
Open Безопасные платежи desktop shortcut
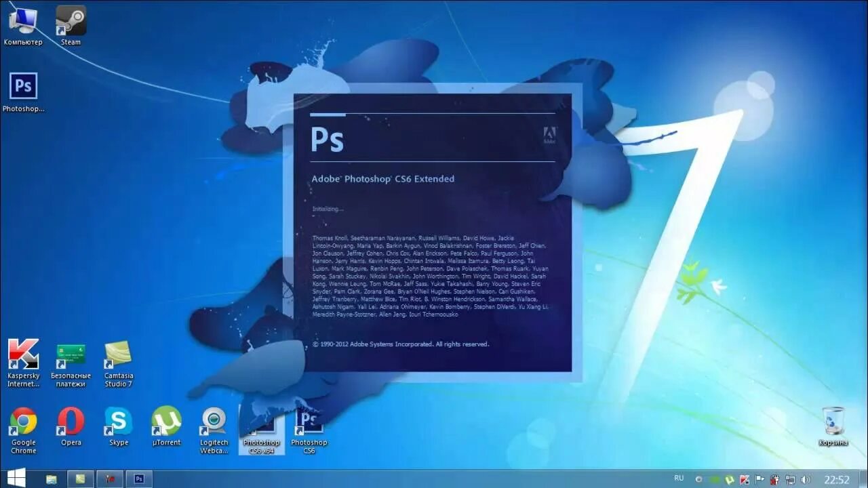pos(71,365)
